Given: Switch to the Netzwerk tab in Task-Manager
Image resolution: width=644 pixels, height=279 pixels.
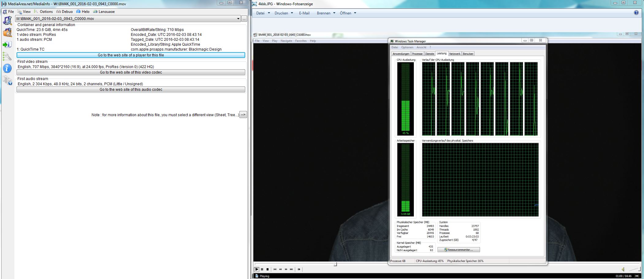Looking at the screenshot, I should 455,54.
